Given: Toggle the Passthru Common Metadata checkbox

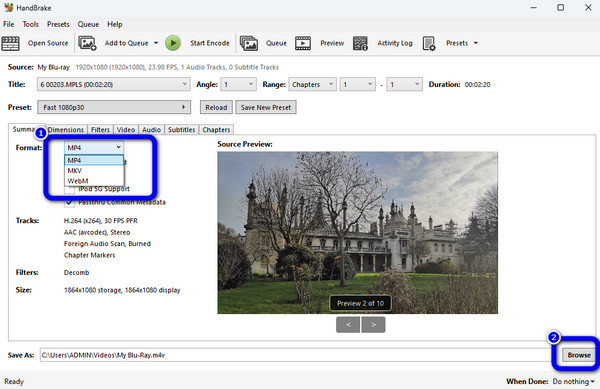Looking at the screenshot, I should click(x=69, y=202).
